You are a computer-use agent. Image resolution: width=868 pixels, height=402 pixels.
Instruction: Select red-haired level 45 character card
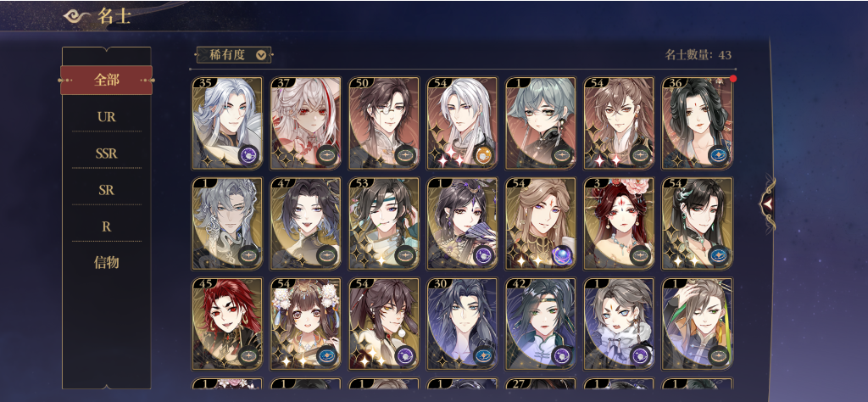(227, 324)
